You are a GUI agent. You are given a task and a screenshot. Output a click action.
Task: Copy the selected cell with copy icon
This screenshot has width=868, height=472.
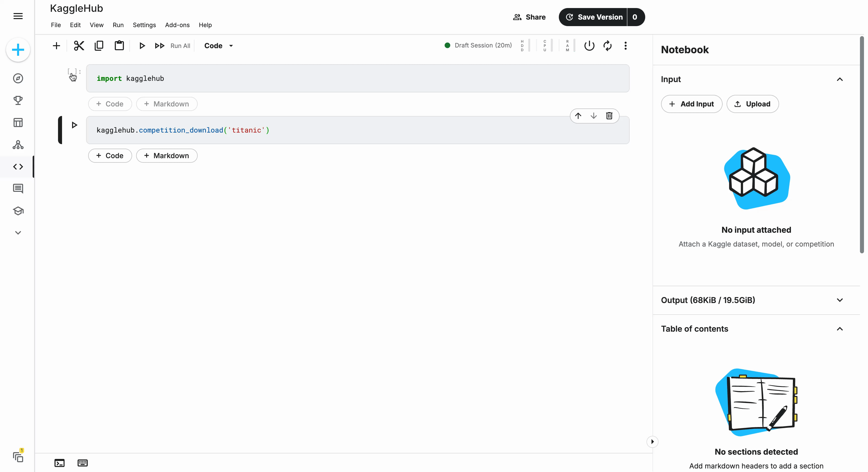point(99,45)
